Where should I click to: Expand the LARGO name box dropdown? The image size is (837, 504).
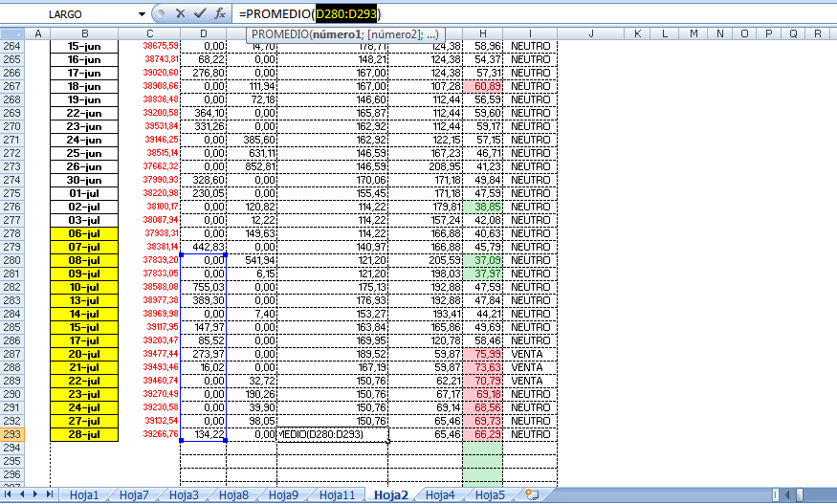(143, 14)
